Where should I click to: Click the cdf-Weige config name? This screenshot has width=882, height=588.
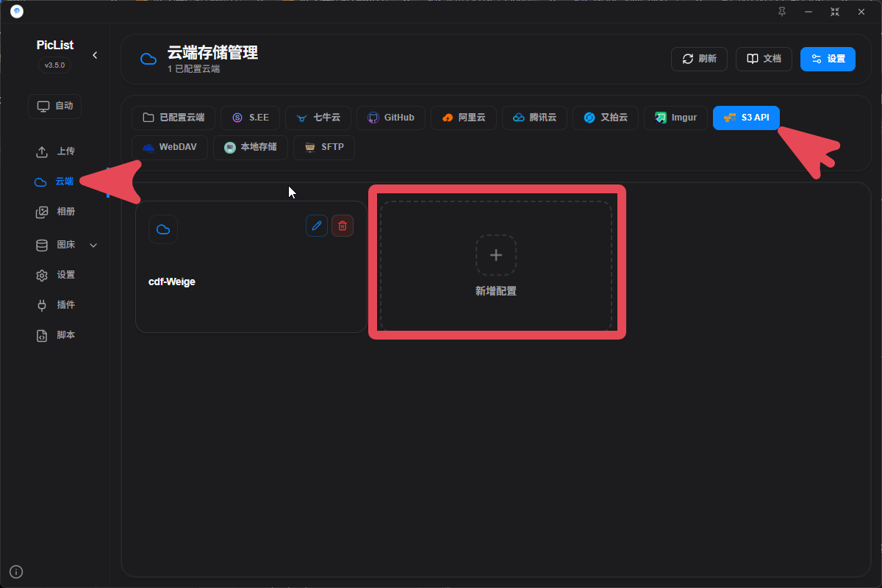(172, 282)
